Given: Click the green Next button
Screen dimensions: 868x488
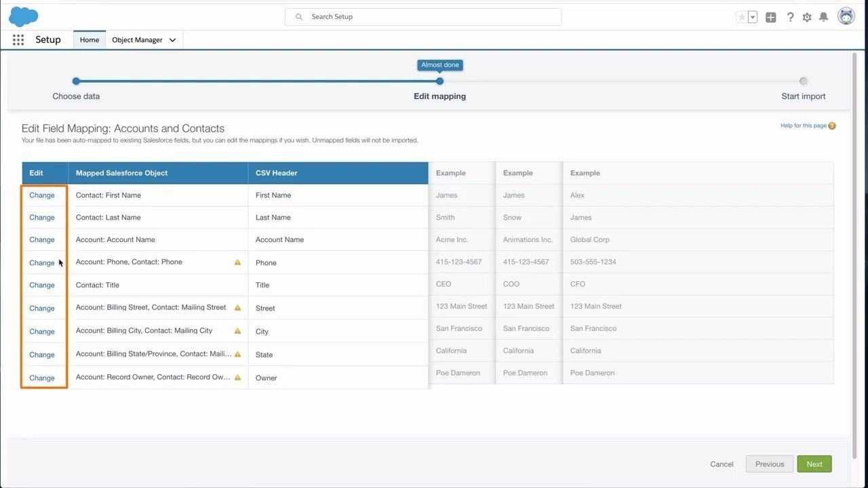Looking at the screenshot, I should coord(814,464).
